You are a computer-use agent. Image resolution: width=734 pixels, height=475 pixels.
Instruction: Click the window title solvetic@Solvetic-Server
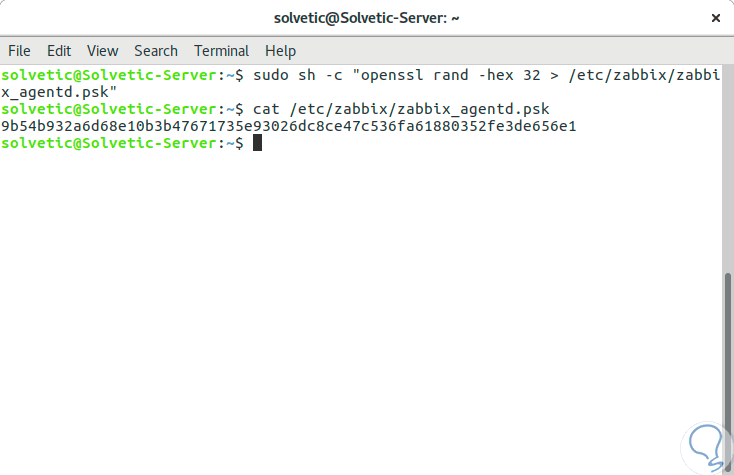[x=366, y=18]
